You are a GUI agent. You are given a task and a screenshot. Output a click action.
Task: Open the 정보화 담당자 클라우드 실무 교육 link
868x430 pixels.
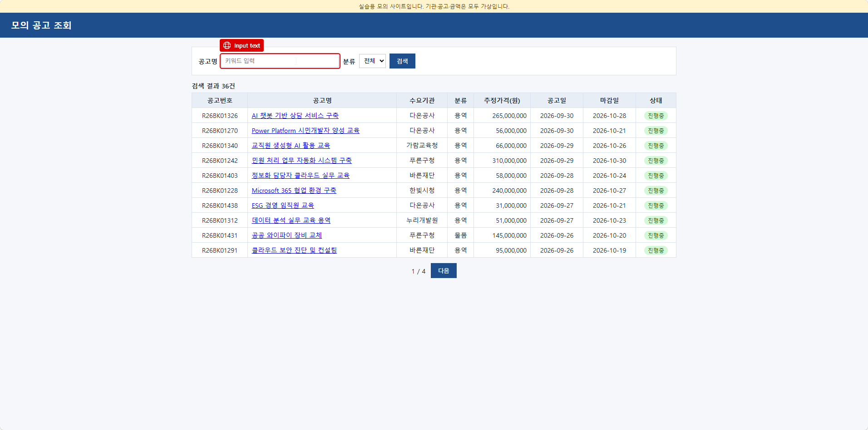(x=301, y=176)
